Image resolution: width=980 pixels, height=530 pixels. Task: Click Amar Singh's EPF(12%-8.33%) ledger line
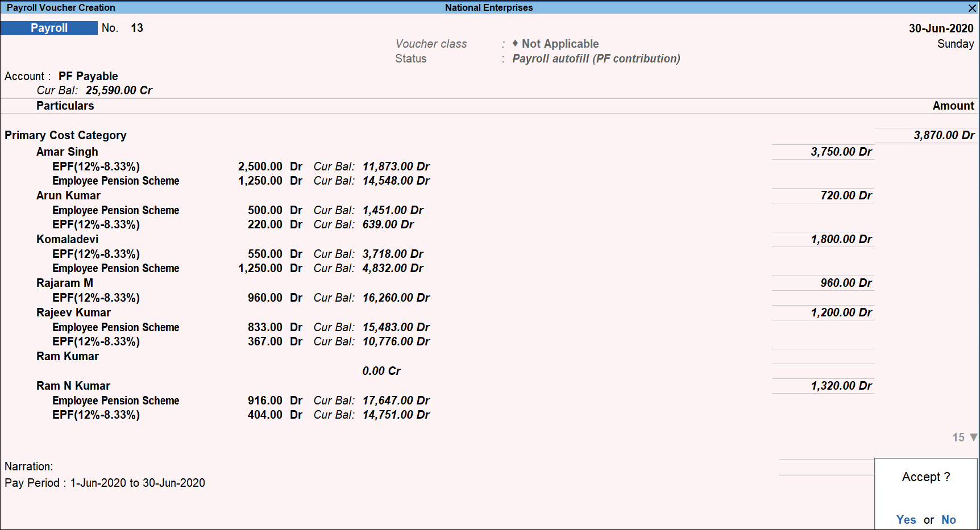(x=95, y=166)
